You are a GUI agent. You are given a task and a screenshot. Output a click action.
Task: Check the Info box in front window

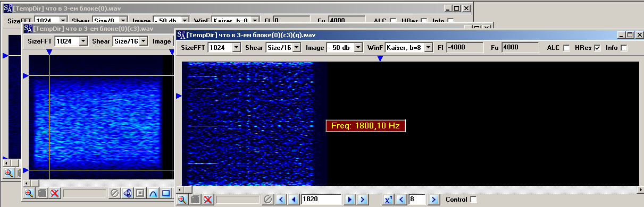624,48
